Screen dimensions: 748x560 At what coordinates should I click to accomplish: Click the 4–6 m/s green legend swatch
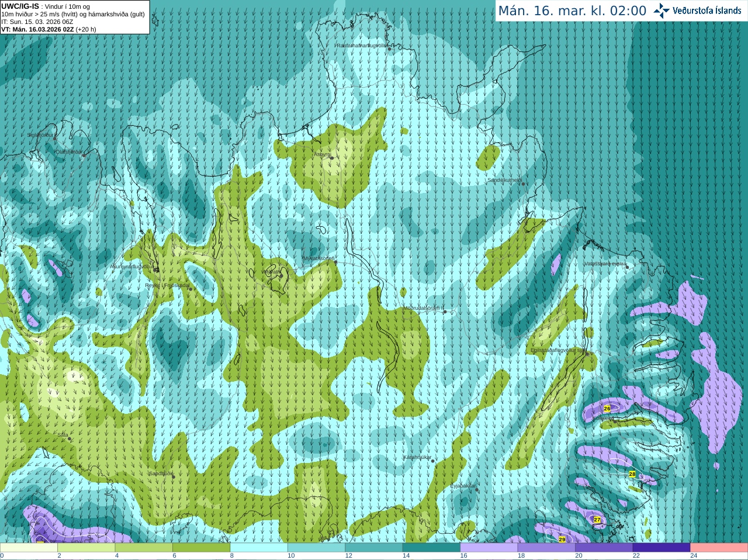(144, 548)
